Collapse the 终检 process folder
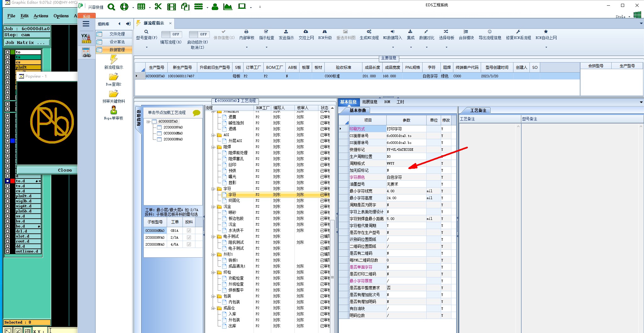This screenshot has width=644, height=333. click(213, 272)
